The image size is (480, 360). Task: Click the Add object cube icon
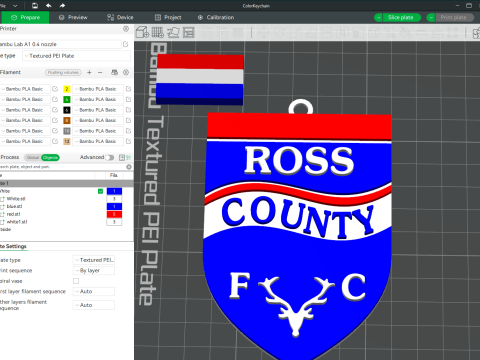[x=142, y=32]
